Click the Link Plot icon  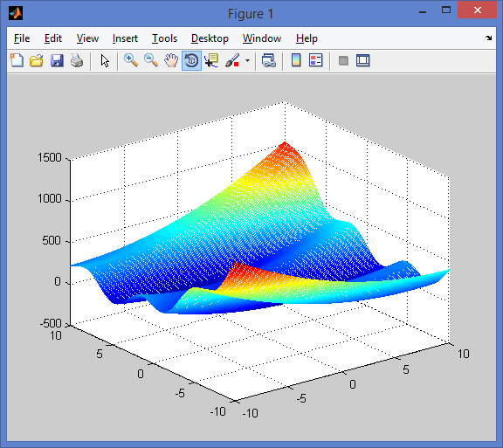point(268,60)
